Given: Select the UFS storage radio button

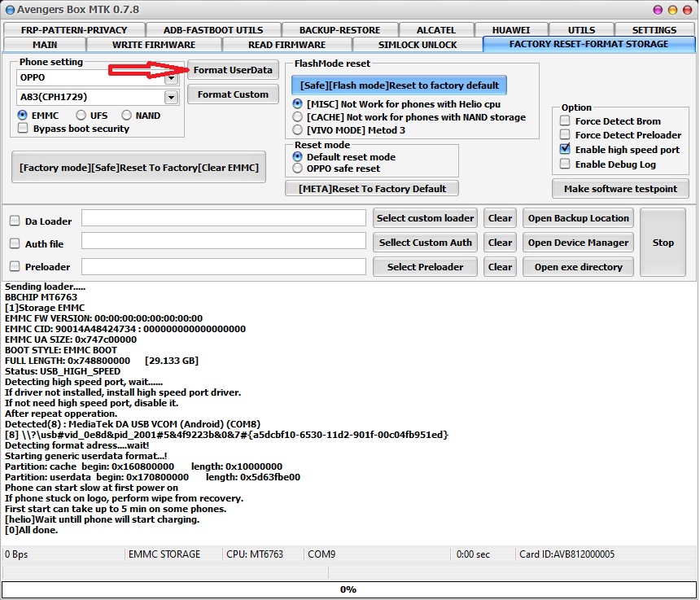Looking at the screenshot, I should click(81, 116).
